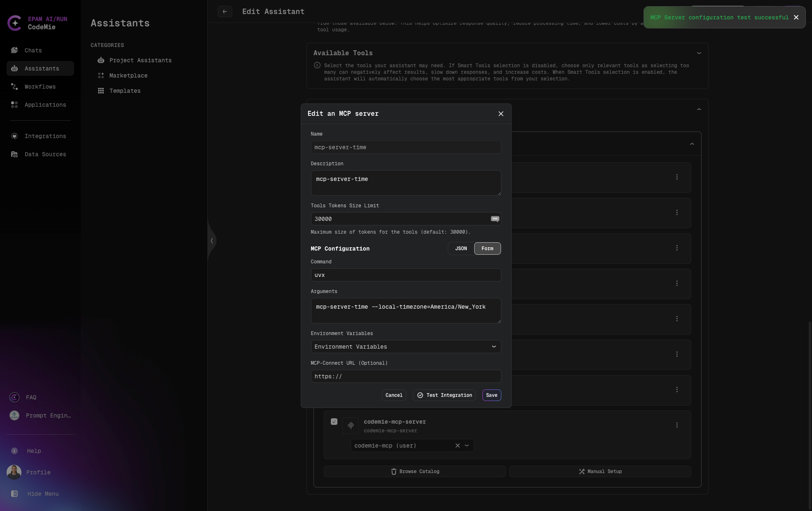Screen dimensions: 812x511
Task: Select the Marketplace category
Action: (128, 75)
